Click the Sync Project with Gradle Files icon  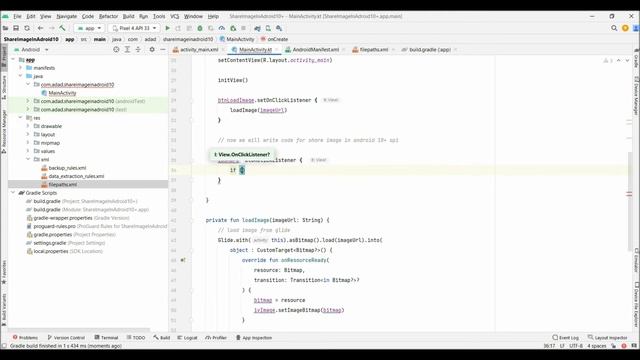[257, 28]
